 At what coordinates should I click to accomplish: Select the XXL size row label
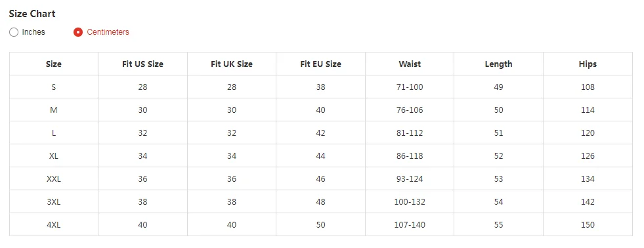coord(54,179)
